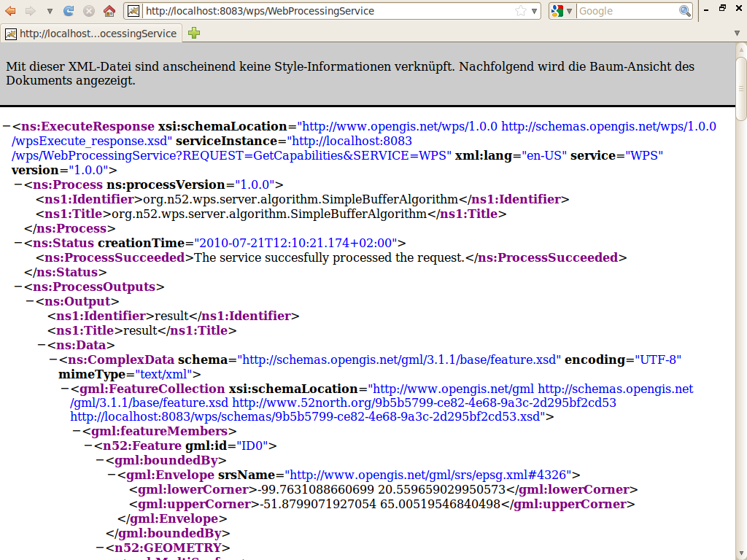The image size is (747, 560).
Task: Click the vertical page scrollbar thumb
Action: 741,87
